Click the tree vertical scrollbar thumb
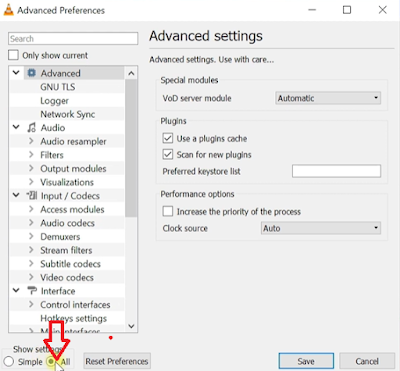400x371 pixels. pyautogui.click(x=131, y=148)
